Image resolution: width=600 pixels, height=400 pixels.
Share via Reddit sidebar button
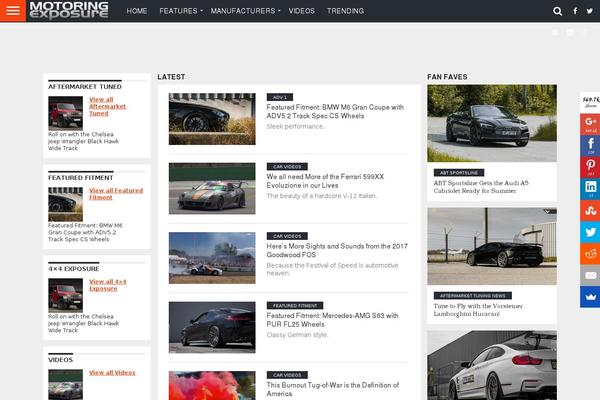[x=590, y=253]
